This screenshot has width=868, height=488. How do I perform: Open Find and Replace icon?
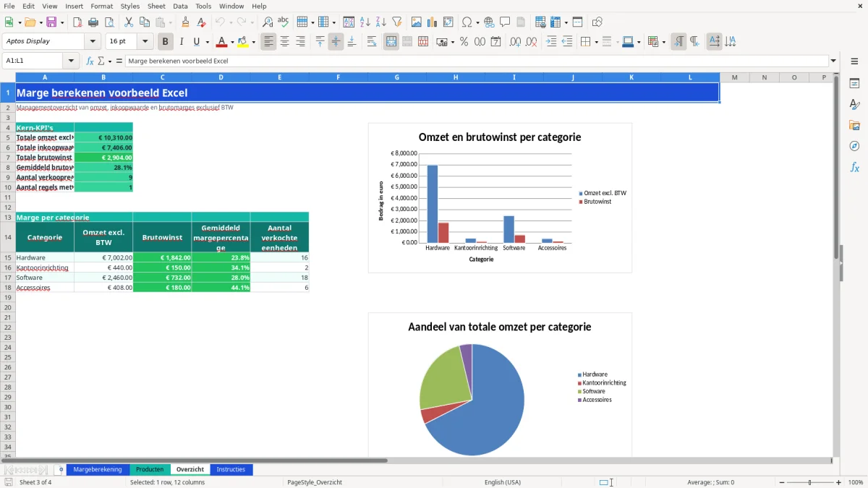click(x=268, y=22)
